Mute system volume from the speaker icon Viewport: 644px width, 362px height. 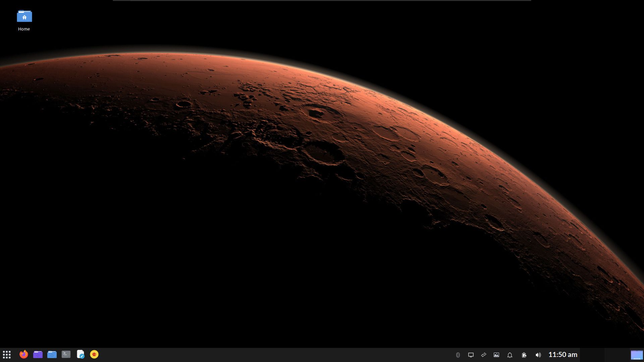(538, 355)
